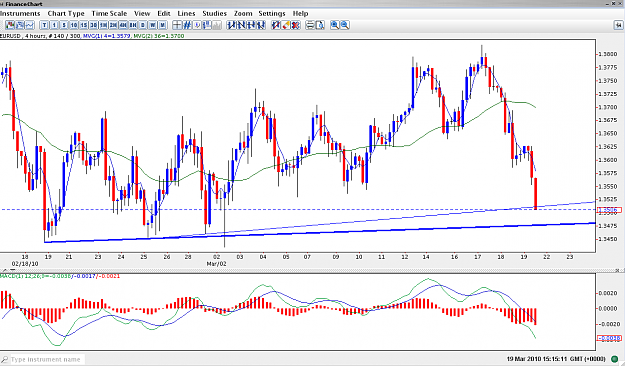
Task: Click the MACD value marker -0.0038
Action: [609, 338]
